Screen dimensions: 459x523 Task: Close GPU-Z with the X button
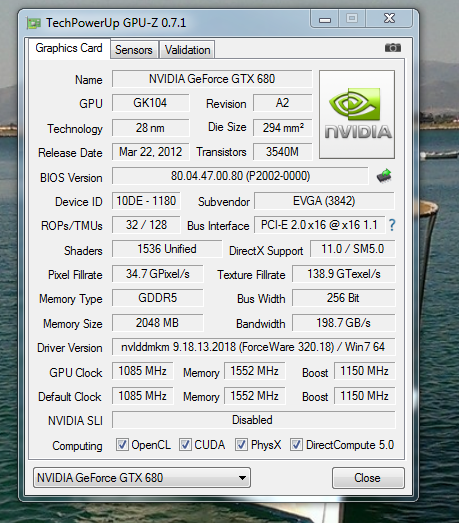[389, 19]
